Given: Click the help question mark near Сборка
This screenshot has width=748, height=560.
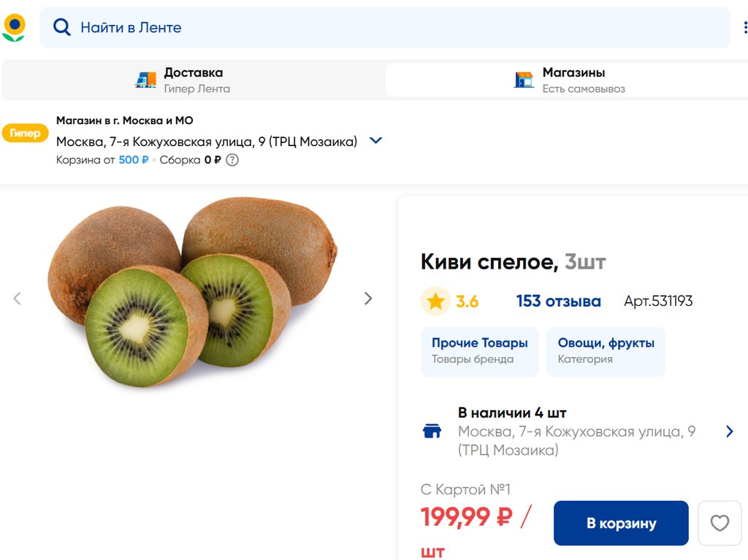Looking at the screenshot, I should (232, 160).
